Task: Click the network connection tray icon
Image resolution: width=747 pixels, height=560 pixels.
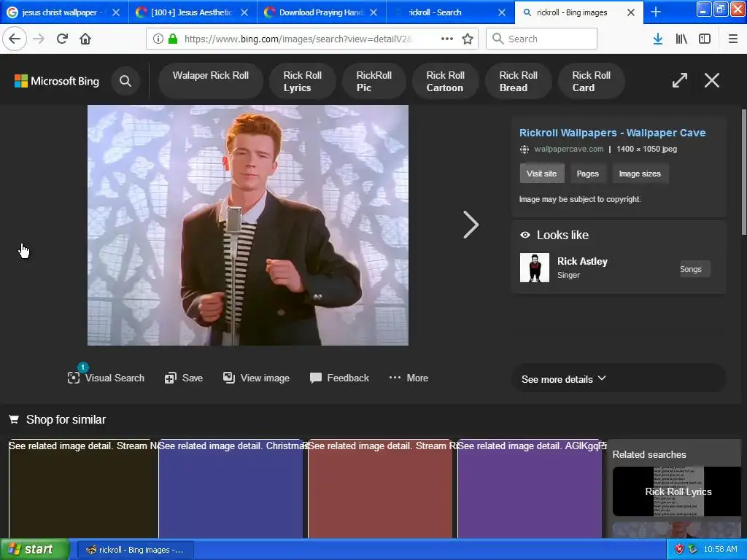Action: (693, 549)
